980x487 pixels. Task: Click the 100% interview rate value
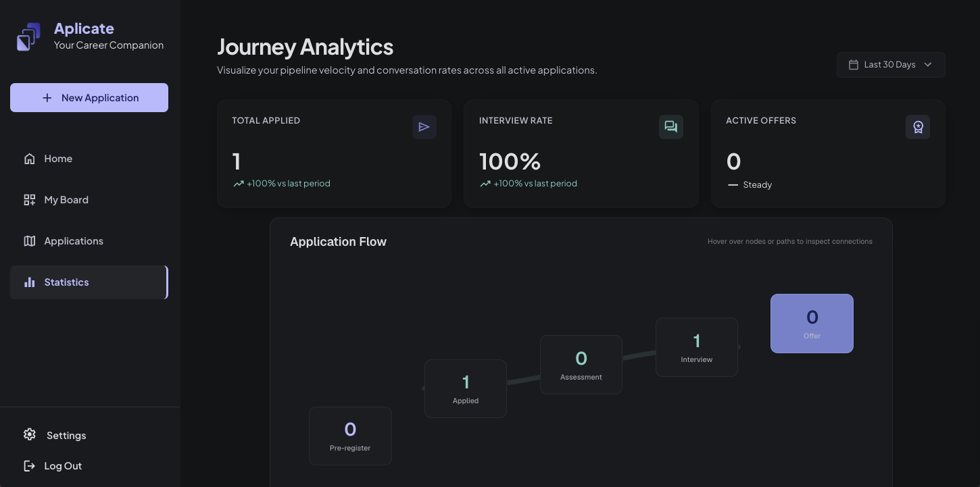click(510, 161)
